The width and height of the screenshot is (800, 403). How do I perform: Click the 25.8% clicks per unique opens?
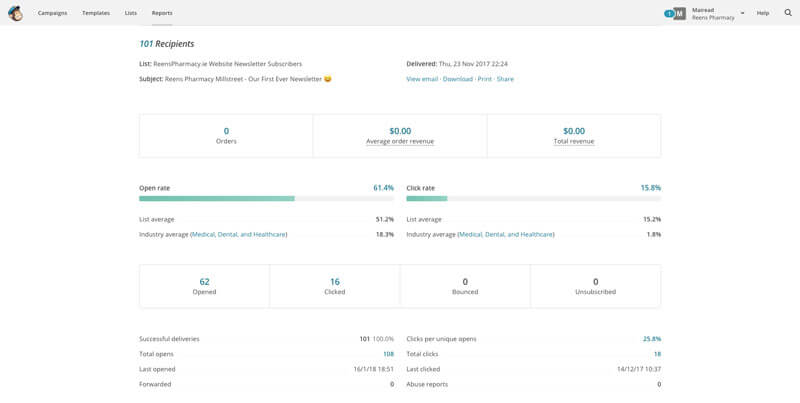[652, 339]
